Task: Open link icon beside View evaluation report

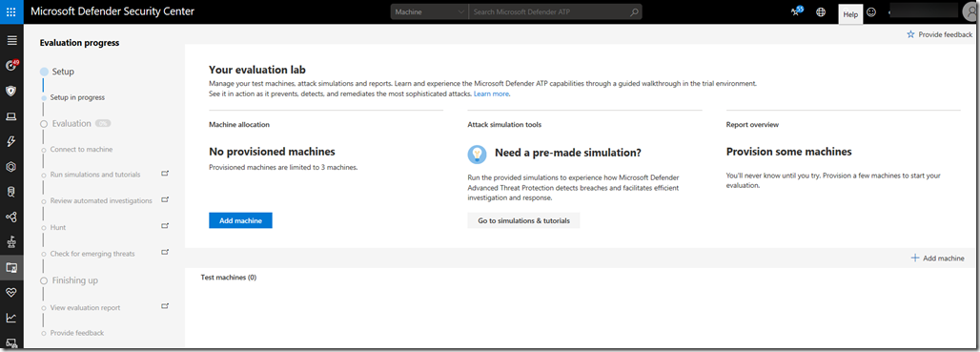Action: [x=165, y=306]
